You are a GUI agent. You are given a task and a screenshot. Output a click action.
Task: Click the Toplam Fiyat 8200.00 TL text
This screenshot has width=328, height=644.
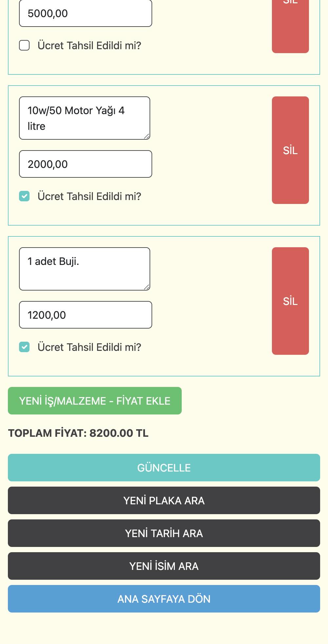(78, 433)
